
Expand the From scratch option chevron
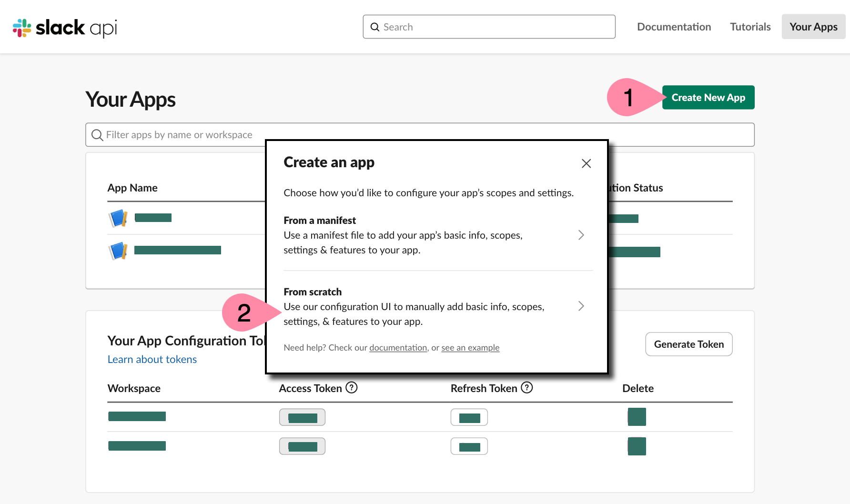[x=581, y=306]
